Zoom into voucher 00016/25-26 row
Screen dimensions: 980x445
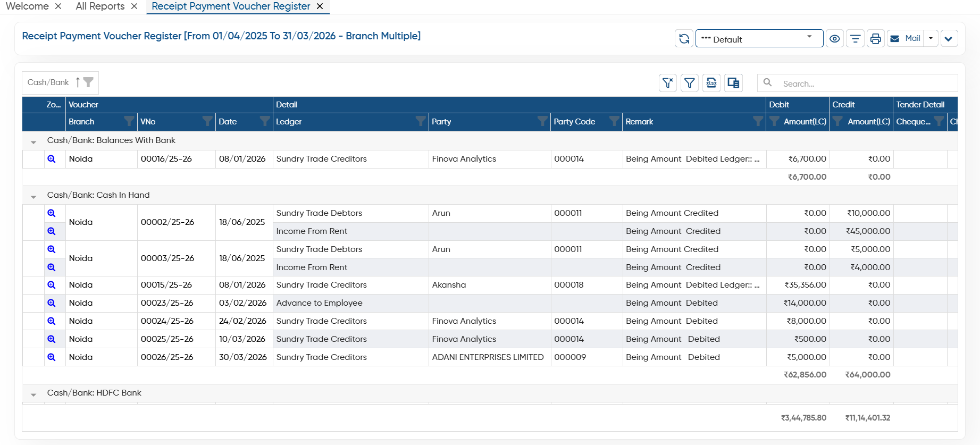pos(52,159)
